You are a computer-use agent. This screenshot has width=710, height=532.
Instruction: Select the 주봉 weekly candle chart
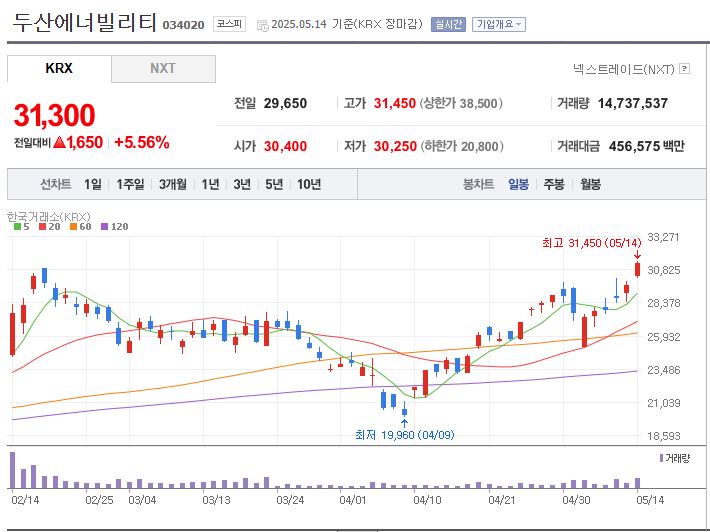click(x=553, y=184)
